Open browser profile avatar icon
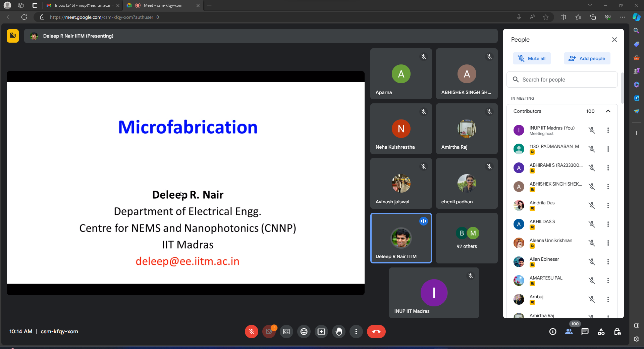The image size is (644, 349). 7,5
